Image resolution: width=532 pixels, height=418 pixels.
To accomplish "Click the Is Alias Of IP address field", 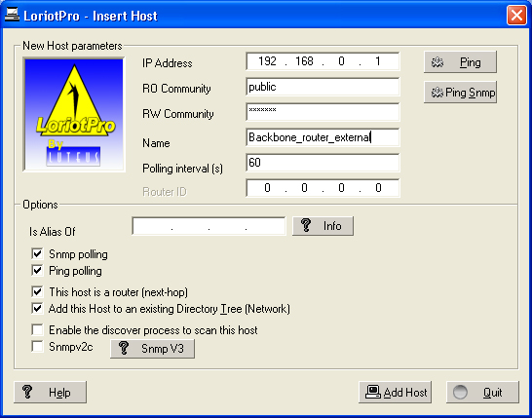I will click(209, 226).
